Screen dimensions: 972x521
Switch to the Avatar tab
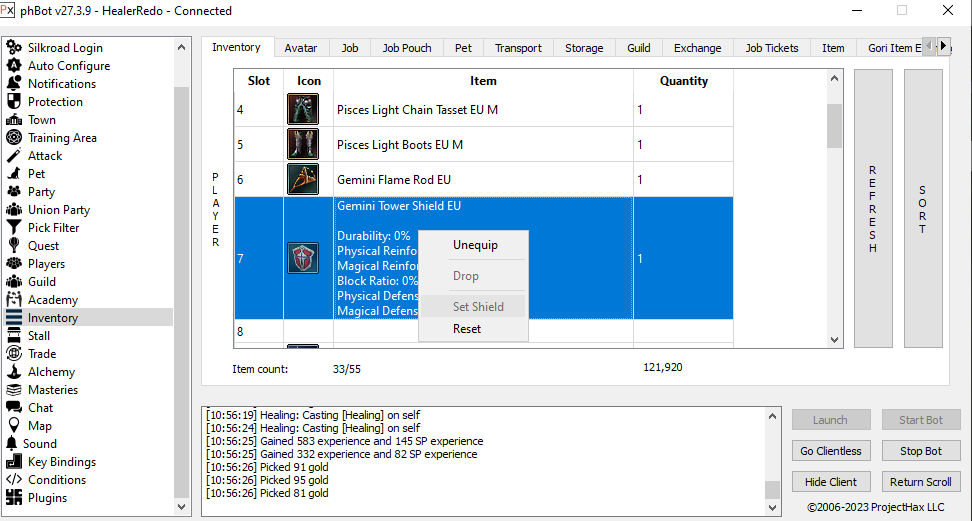[301, 48]
